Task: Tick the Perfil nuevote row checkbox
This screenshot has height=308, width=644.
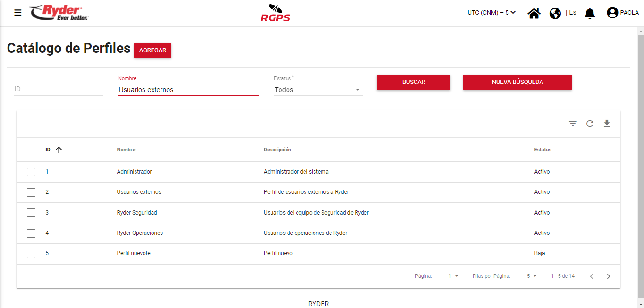Action: pos(31,254)
